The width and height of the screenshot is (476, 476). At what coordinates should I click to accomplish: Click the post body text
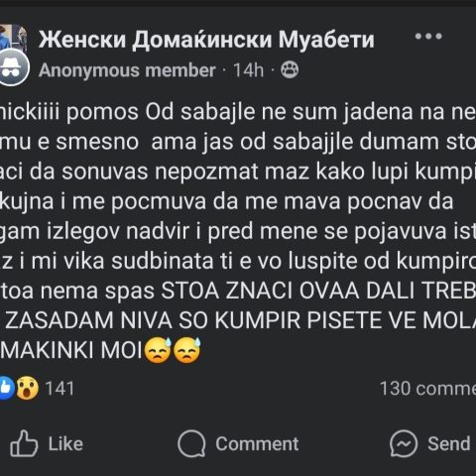pos(238,231)
